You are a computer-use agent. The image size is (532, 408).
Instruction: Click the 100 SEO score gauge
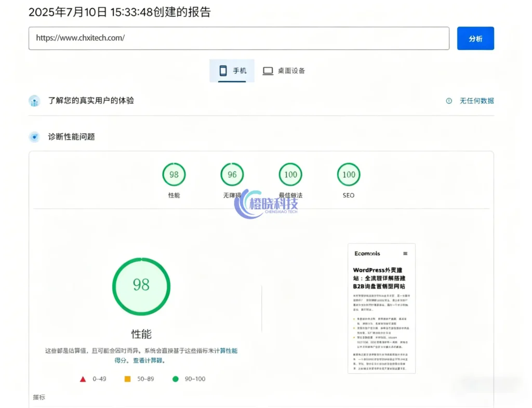pyautogui.click(x=348, y=175)
